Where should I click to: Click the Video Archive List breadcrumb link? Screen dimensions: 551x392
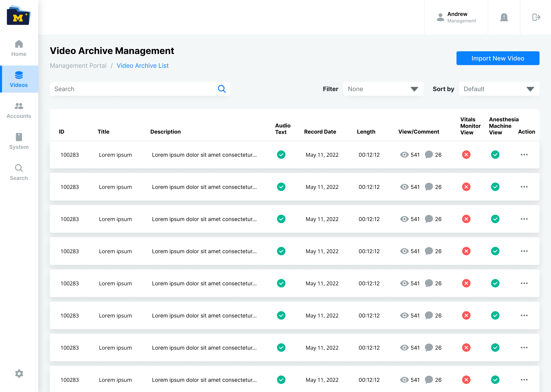[x=143, y=66]
